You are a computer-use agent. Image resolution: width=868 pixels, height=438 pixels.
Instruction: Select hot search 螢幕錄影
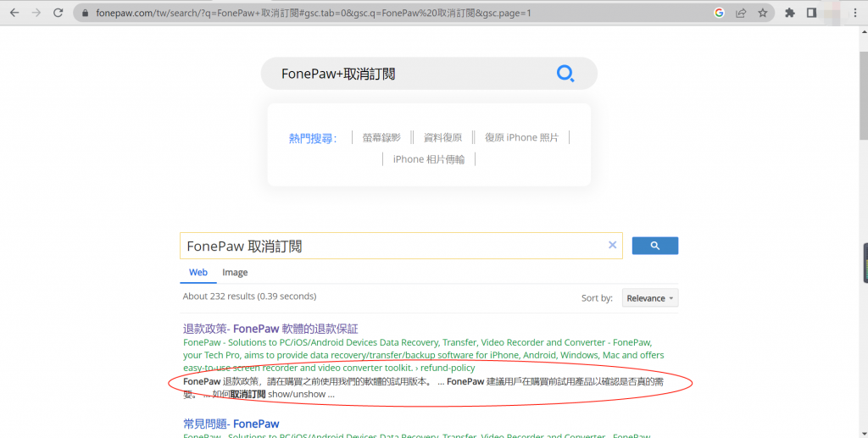click(381, 138)
